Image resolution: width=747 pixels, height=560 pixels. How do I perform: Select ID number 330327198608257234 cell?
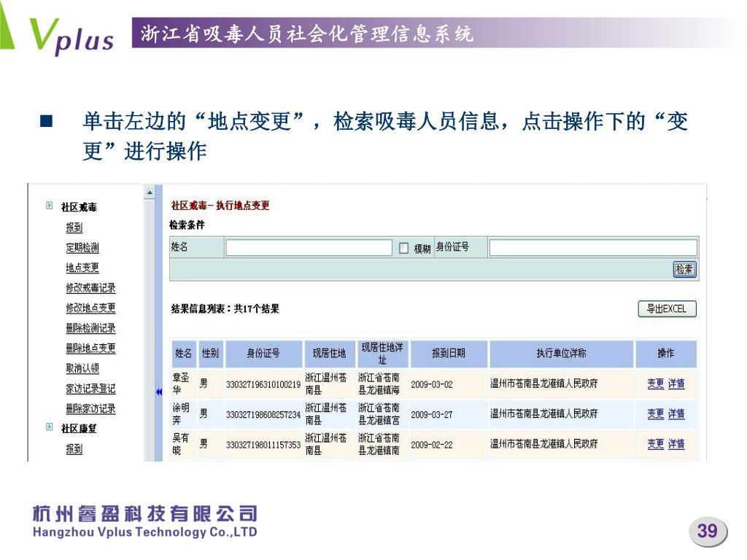(x=263, y=415)
